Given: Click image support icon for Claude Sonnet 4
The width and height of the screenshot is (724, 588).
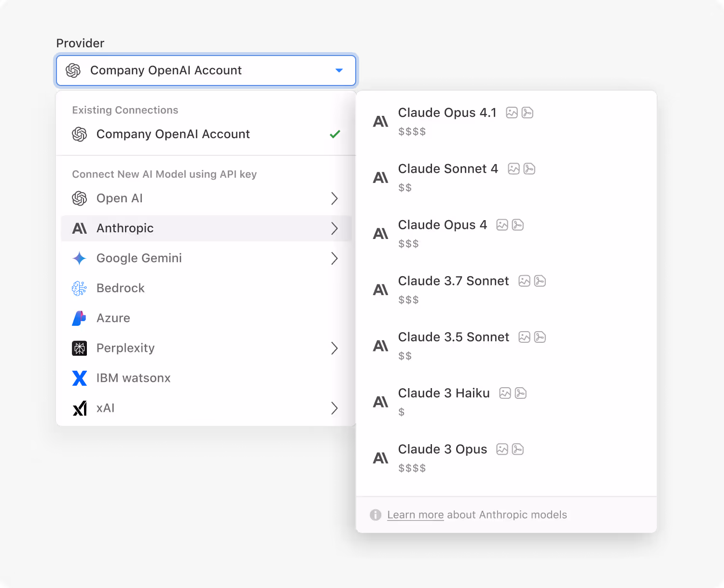Looking at the screenshot, I should [514, 169].
